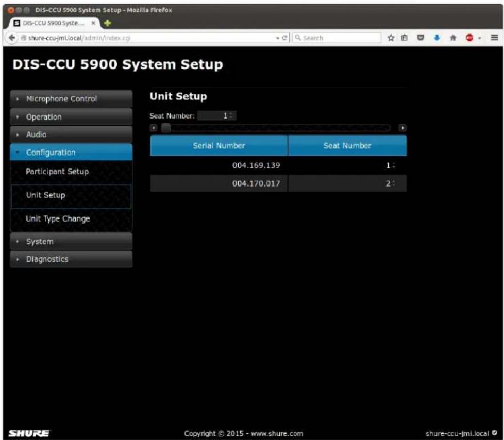Select serial number 004.169.139 cell

(x=219, y=165)
